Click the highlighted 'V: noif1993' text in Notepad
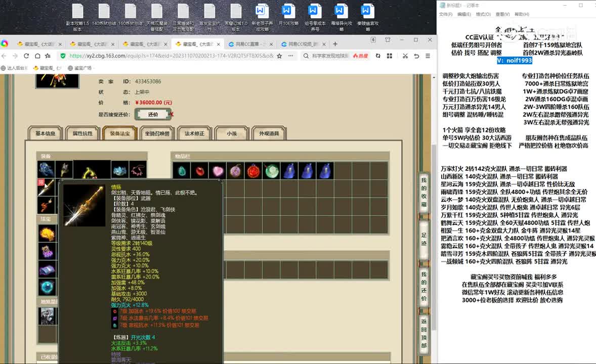The image size is (596, 364). pos(514,60)
